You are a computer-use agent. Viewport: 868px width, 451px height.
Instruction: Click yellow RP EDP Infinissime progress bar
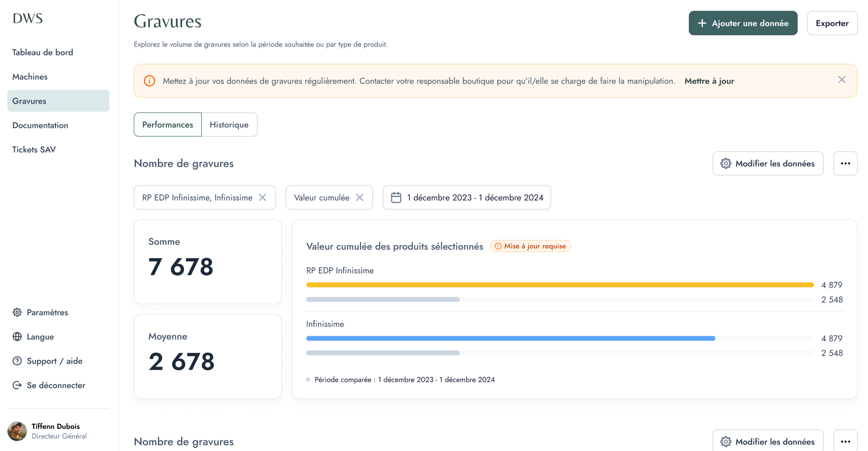pyautogui.click(x=560, y=285)
